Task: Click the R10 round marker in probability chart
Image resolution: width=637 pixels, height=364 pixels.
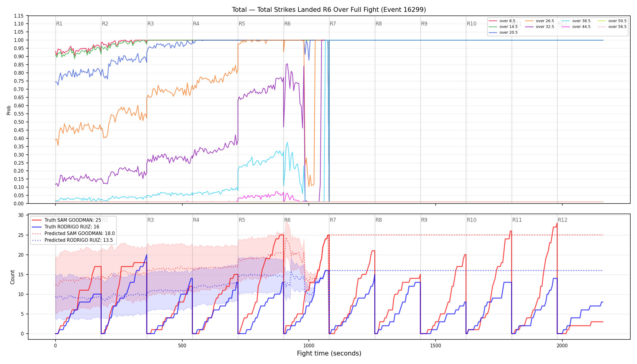Action: pos(472,24)
